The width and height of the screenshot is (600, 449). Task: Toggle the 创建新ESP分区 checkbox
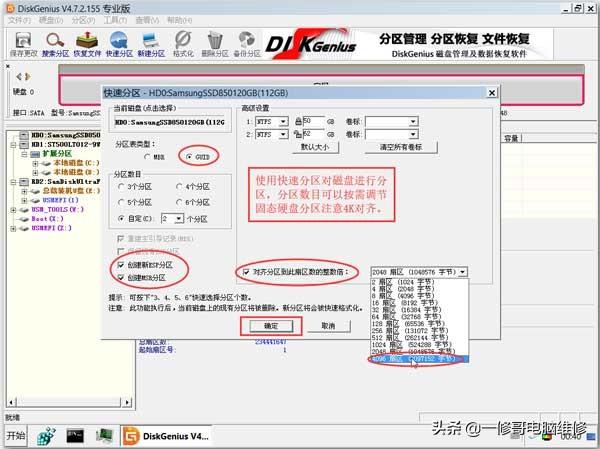pos(121,265)
